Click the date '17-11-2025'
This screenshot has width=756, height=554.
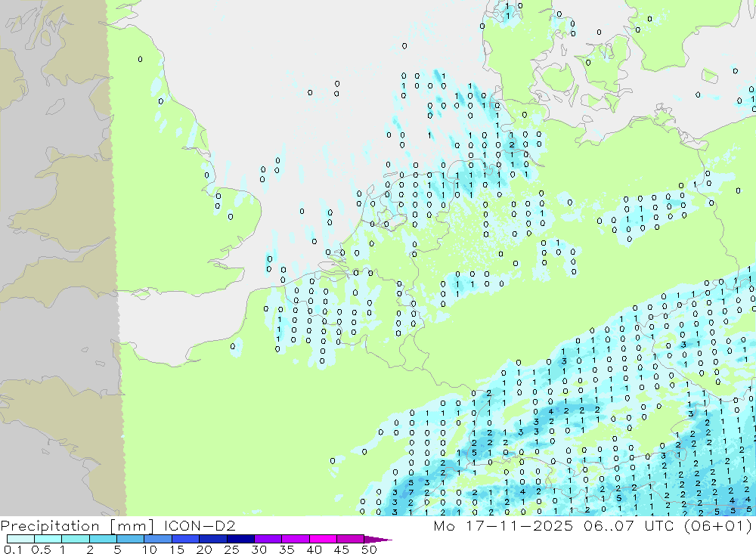point(519,525)
